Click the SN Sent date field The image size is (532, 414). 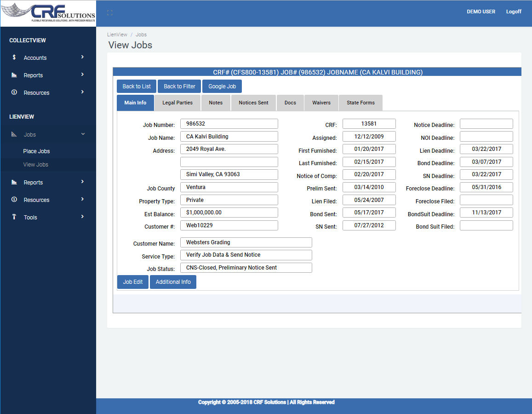coord(369,225)
